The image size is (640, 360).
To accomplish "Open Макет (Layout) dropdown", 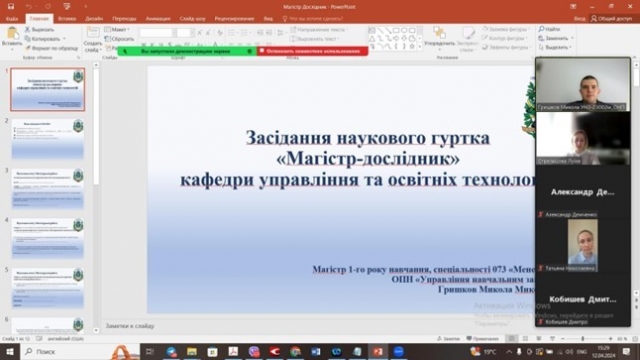I will click(117, 29).
